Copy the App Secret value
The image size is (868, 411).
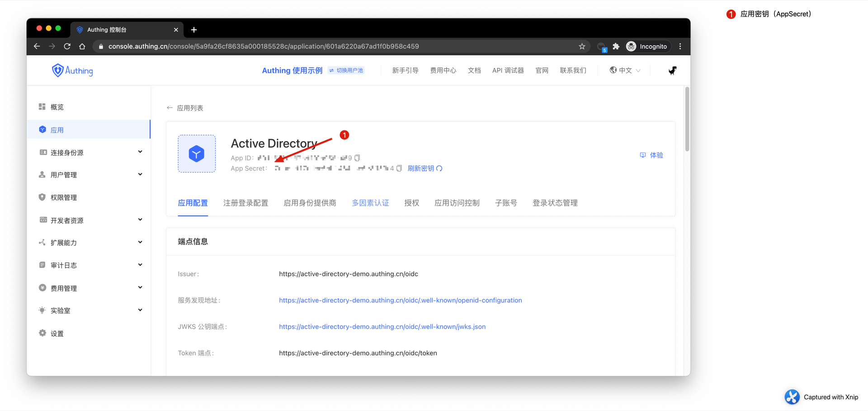coord(399,168)
